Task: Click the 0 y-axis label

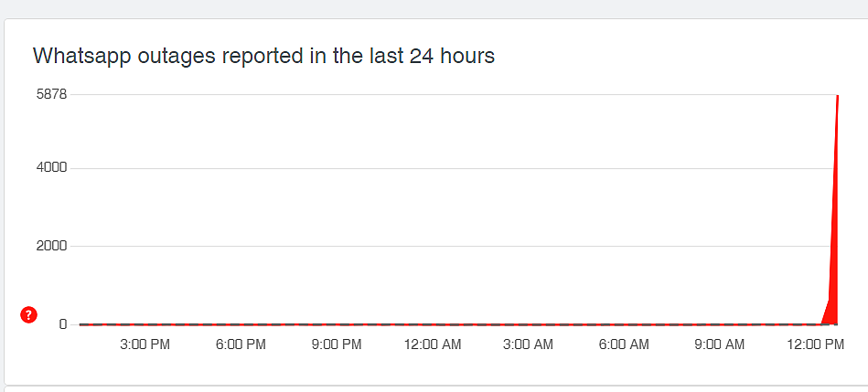Action: pyautogui.click(x=63, y=324)
